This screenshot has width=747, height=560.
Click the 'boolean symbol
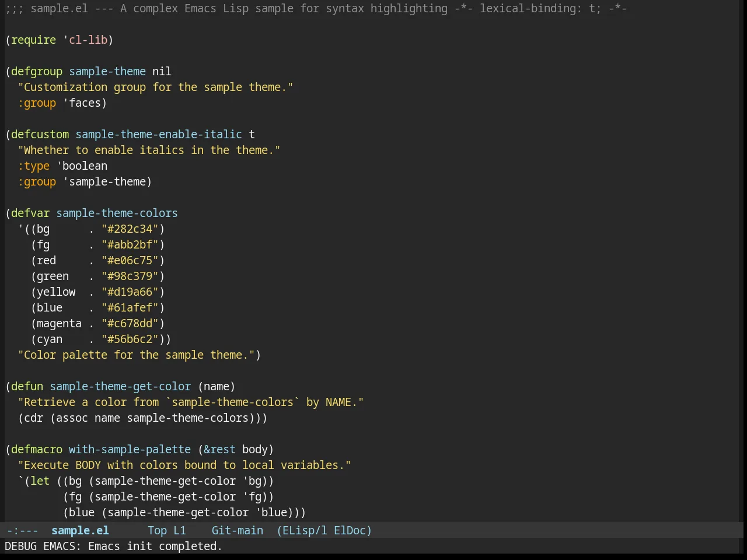(82, 166)
